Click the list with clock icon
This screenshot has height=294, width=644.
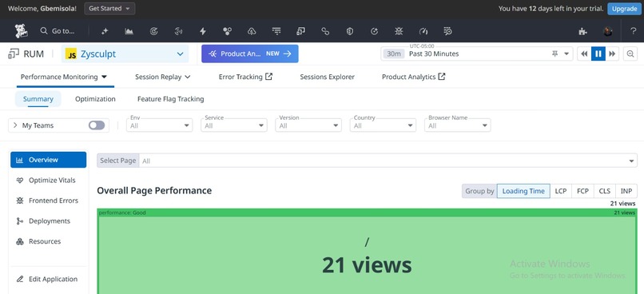(x=448, y=31)
